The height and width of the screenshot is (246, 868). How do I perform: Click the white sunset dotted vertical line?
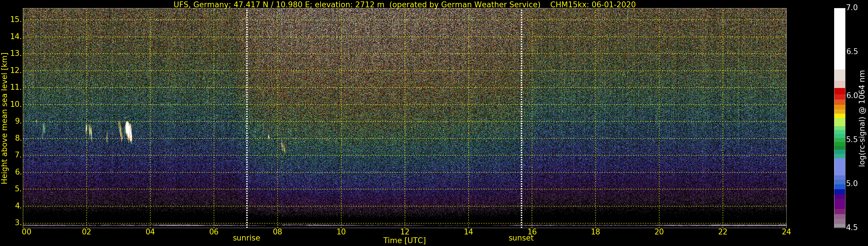[x=521, y=118]
